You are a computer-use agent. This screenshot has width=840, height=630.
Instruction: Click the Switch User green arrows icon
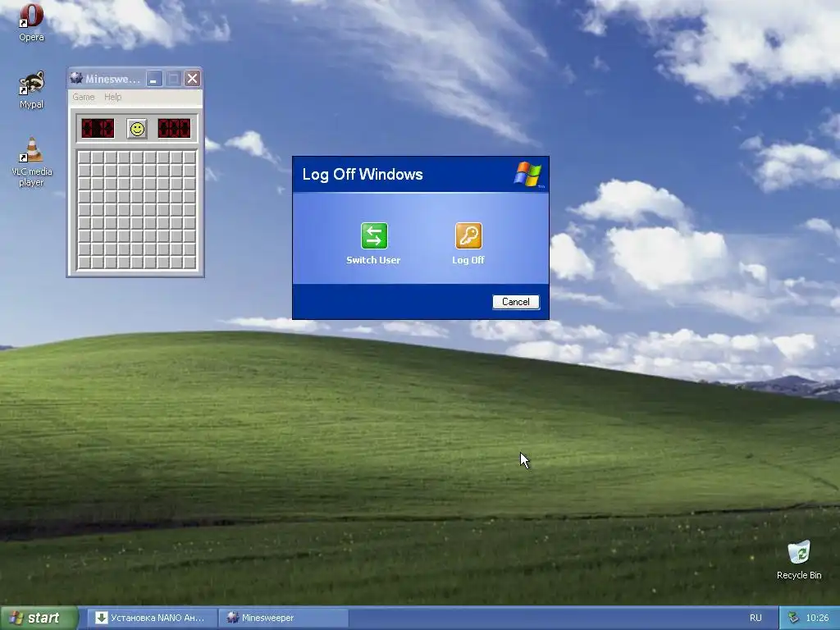[374, 235]
